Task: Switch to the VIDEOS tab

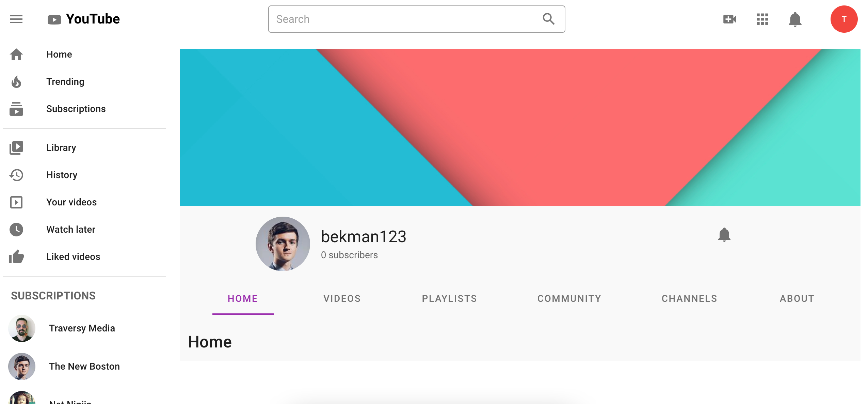Action: (342, 298)
